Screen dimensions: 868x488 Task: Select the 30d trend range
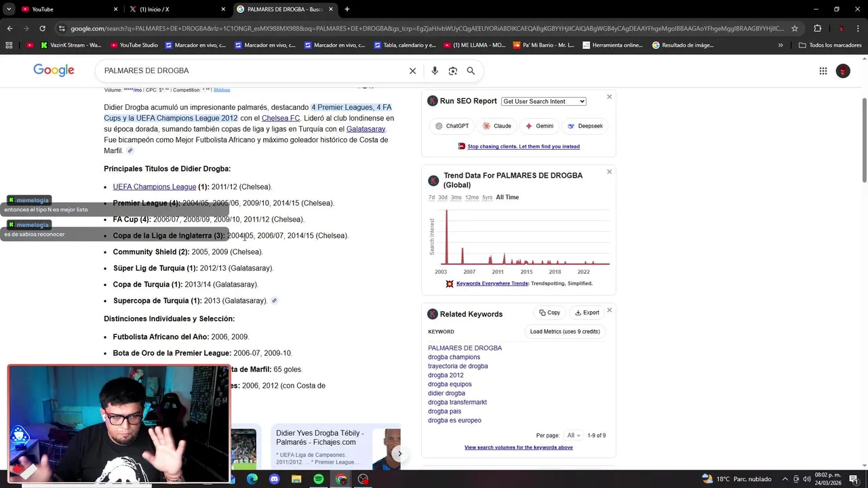point(442,197)
